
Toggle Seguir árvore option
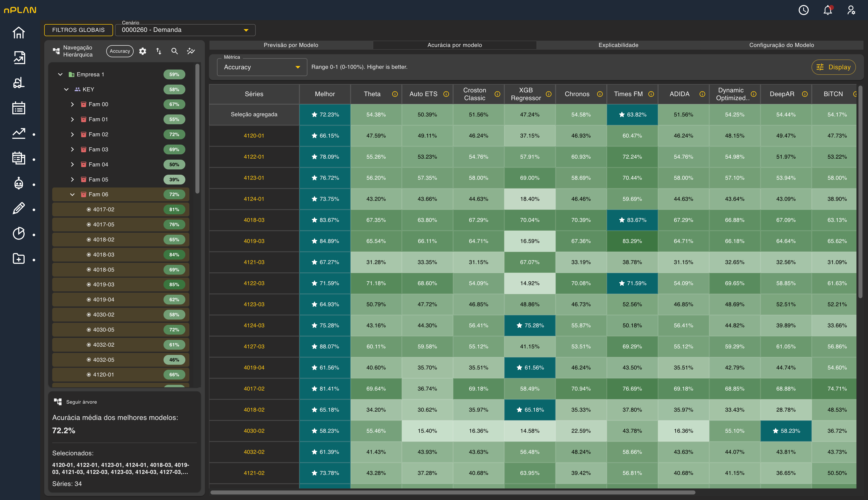75,402
